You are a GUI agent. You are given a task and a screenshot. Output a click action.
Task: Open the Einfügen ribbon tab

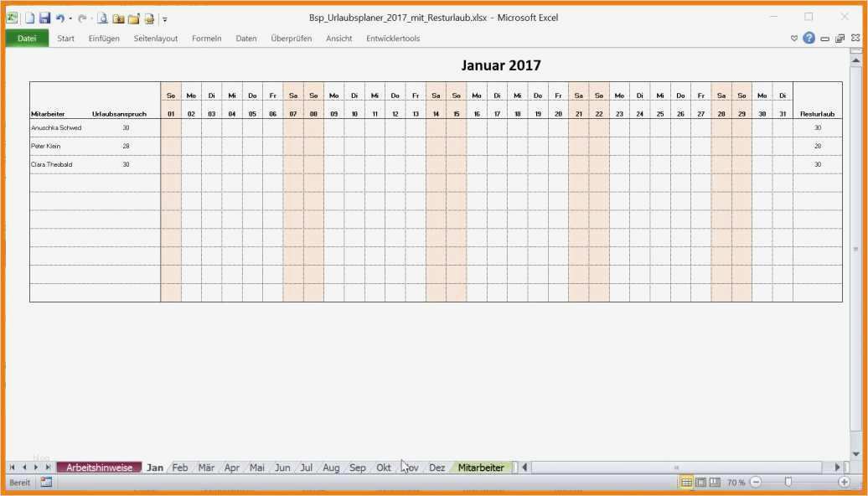[x=104, y=39]
